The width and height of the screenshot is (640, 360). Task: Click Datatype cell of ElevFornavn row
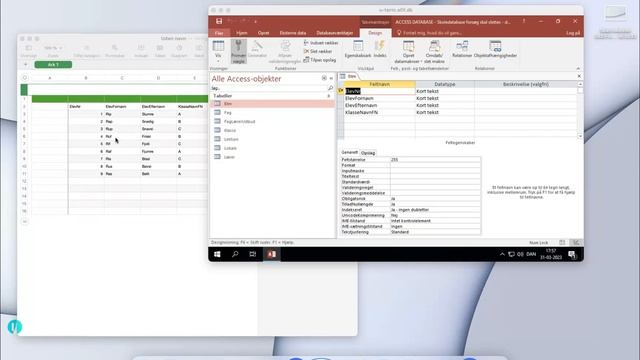pyautogui.click(x=445, y=98)
